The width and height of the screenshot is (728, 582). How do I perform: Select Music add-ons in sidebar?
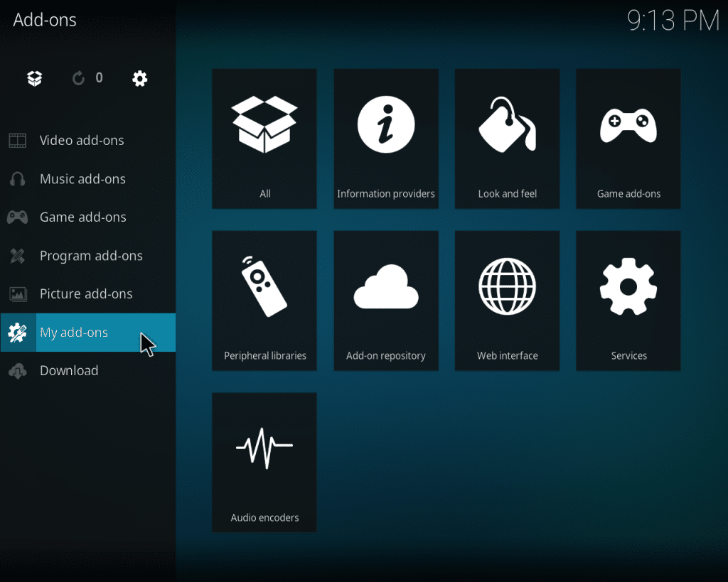82,179
